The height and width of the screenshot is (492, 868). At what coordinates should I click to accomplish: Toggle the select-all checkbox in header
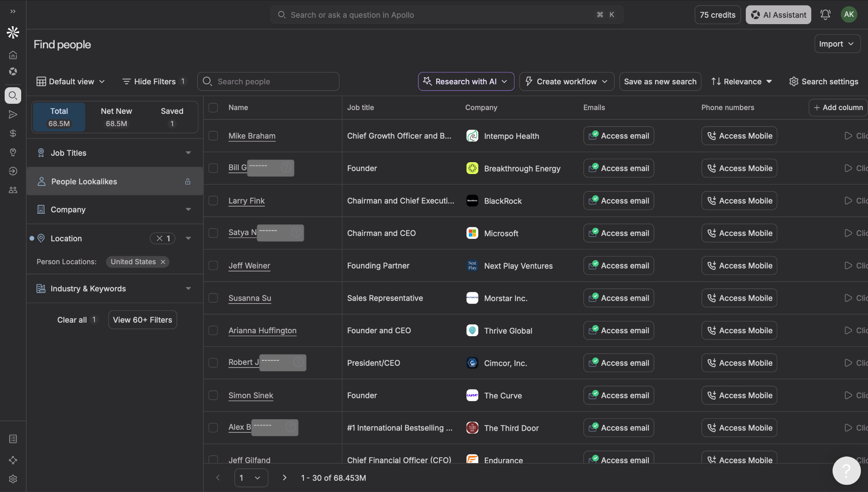[x=213, y=108]
